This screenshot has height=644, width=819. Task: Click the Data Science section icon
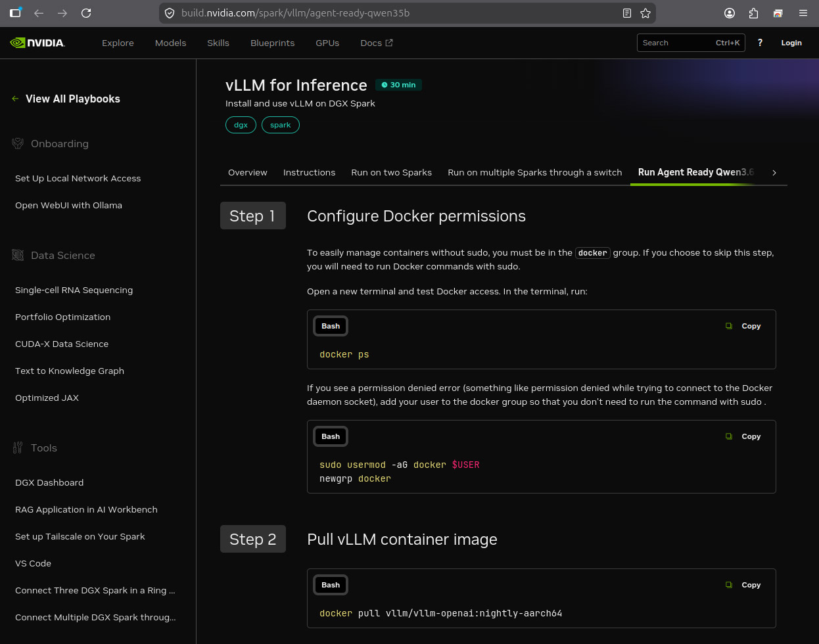tap(18, 255)
